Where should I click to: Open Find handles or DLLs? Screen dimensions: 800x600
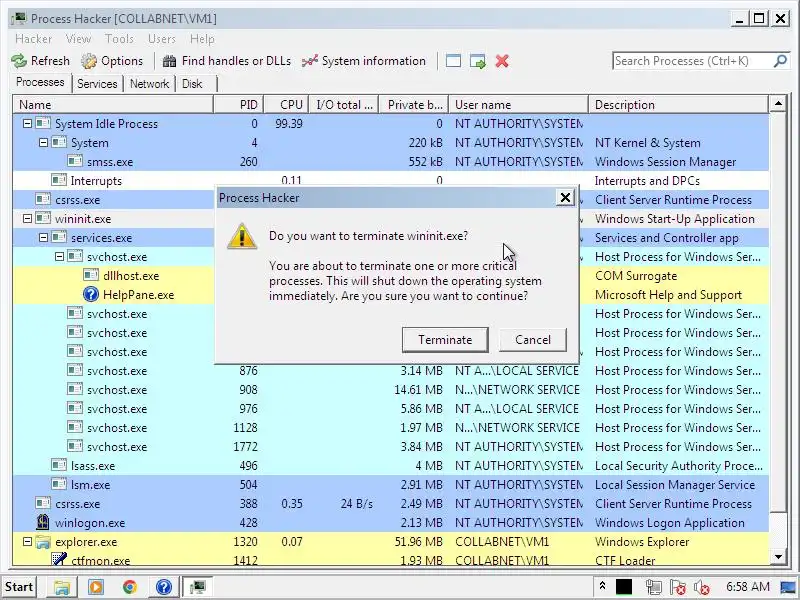point(227,61)
